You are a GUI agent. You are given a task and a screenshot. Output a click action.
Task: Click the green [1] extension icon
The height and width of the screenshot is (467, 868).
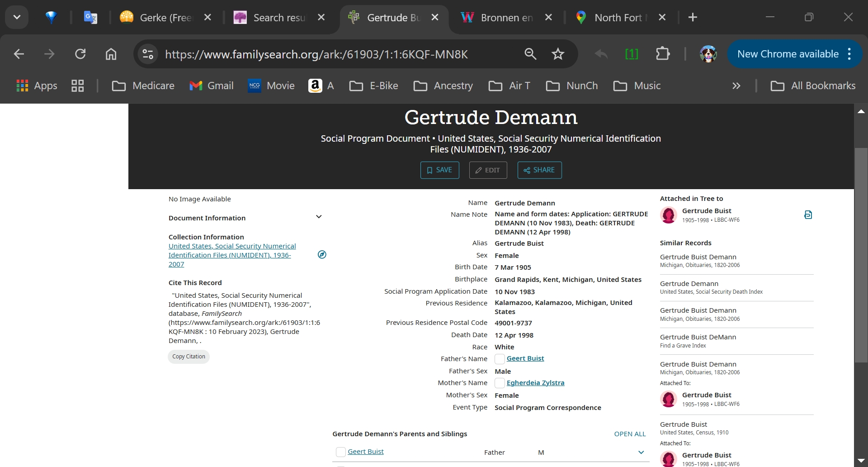(x=632, y=54)
